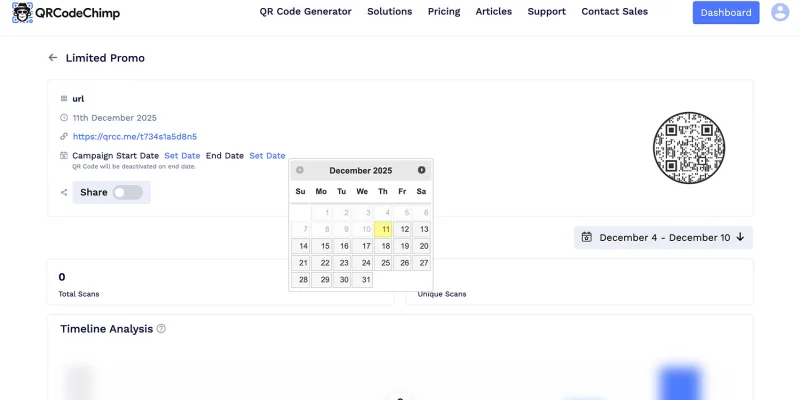
Task: Pick December 27 in the calendar
Action: 421,263
